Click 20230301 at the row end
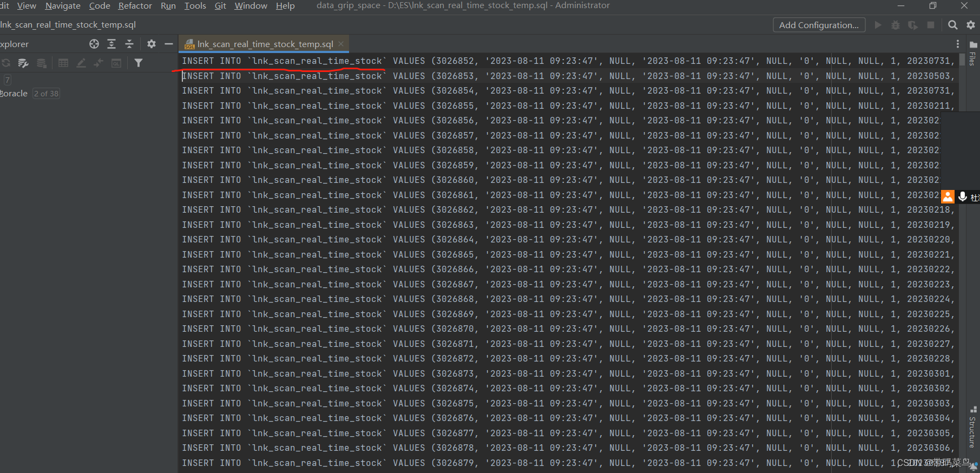980x473 pixels. point(929,373)
